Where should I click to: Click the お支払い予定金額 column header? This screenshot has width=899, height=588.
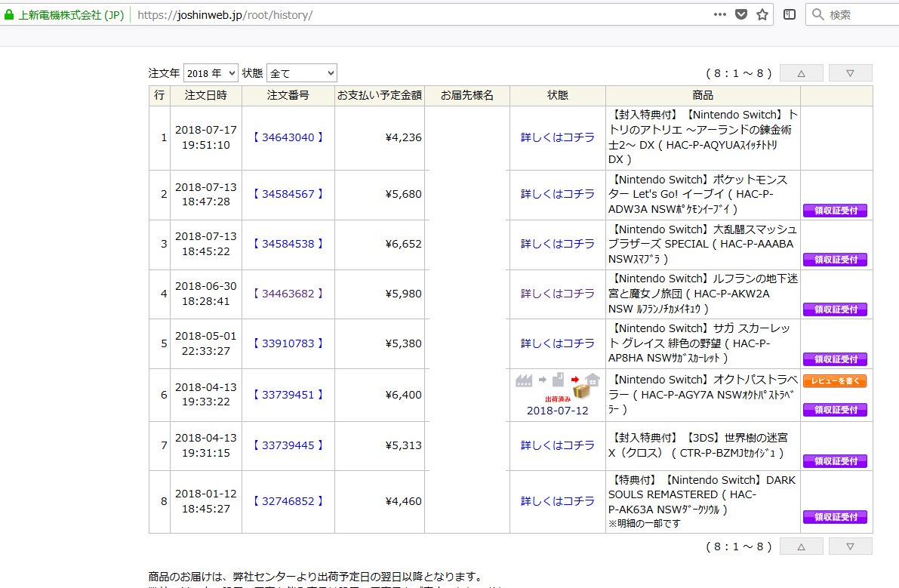[380, 96]
